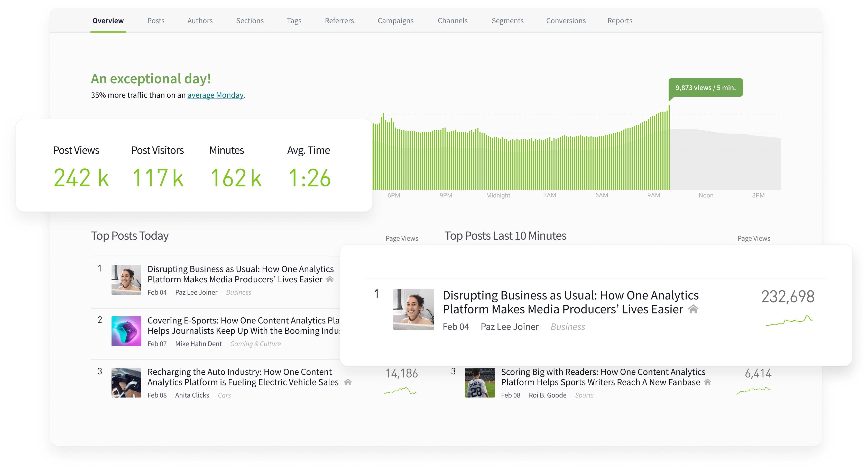Click the Post Views metric showing 242k
The height and width of the screenshot is (469, 868).
[80, 176]
